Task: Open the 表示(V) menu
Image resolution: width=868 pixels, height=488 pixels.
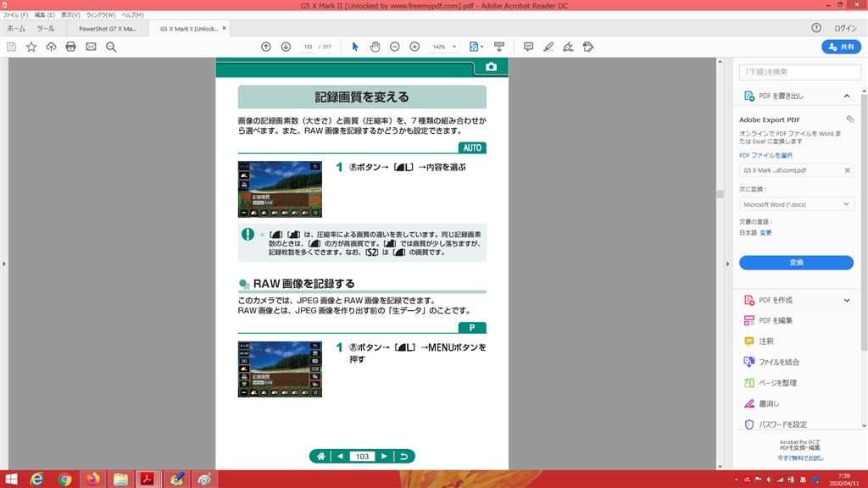Action: (70, 15)
